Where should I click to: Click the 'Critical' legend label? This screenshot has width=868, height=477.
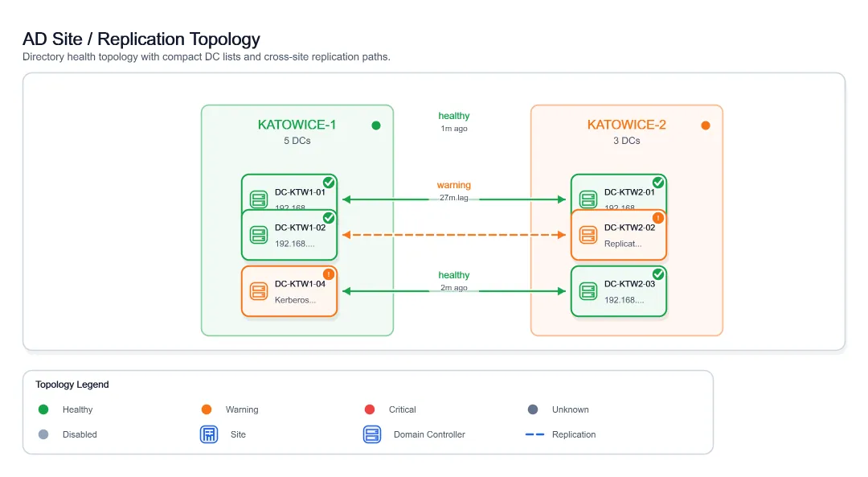click(403, 409)
